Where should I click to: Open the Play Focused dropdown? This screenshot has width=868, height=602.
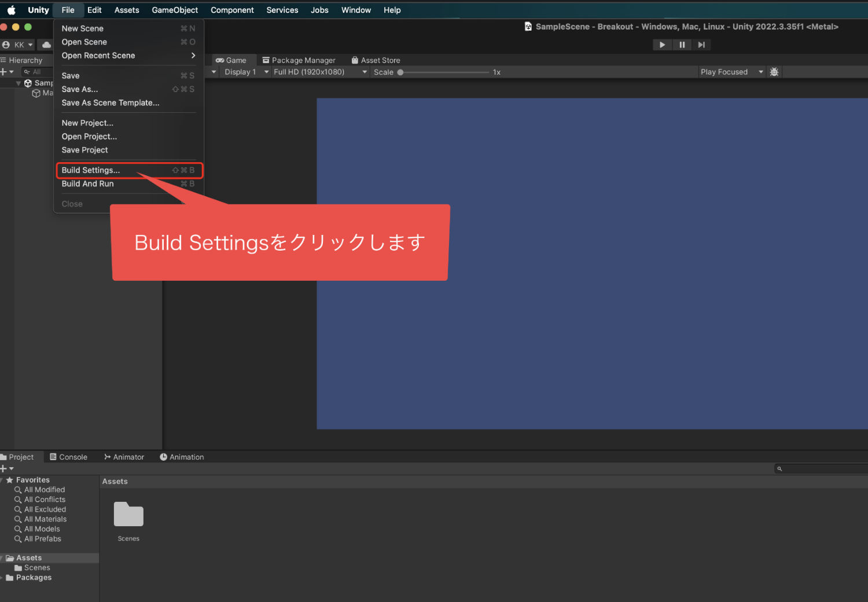click(x=731, y=72)
